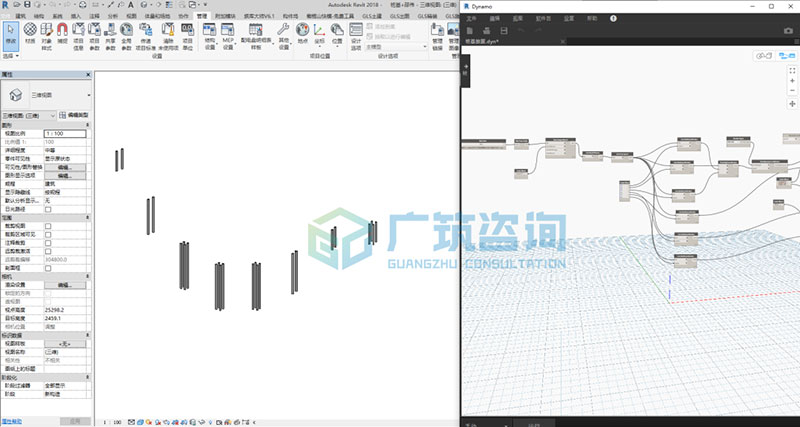Click the Dynamo zoom in plus button

[x=792, y=81]
